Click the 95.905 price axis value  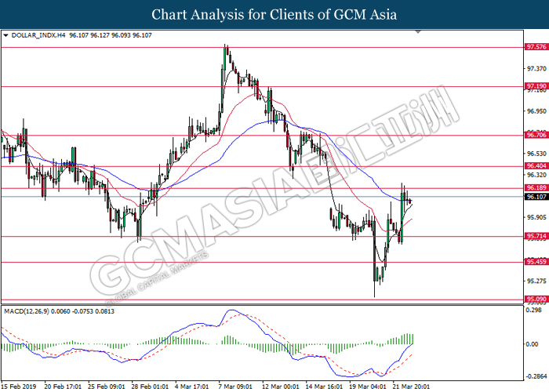536,217
